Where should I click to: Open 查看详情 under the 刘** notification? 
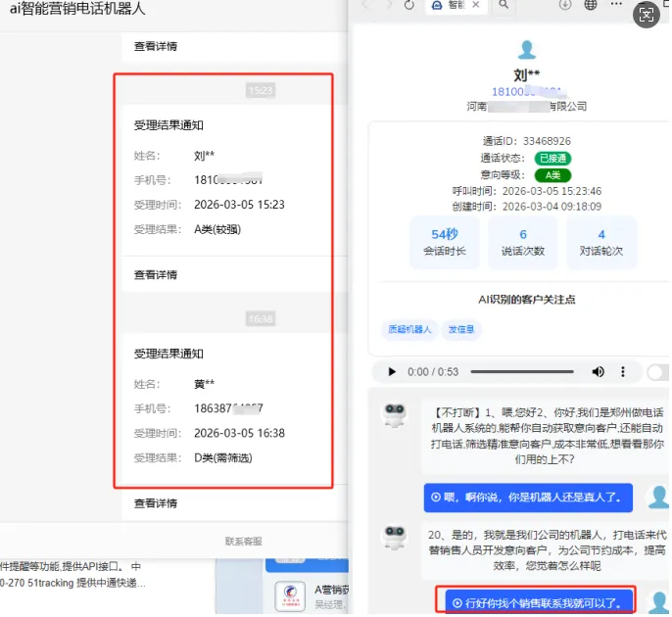(156, 274)
